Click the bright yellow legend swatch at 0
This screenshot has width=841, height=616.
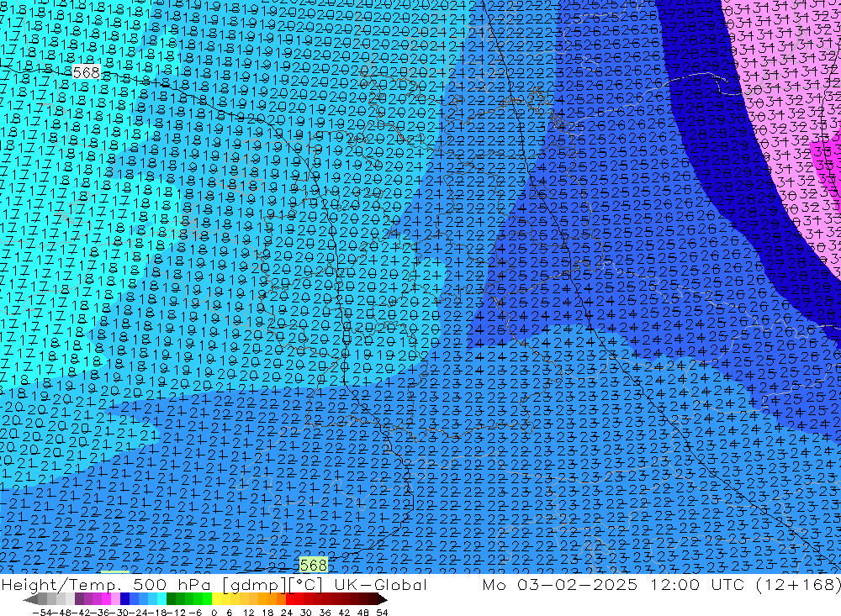pyautogui.click(x=217, y=599)
